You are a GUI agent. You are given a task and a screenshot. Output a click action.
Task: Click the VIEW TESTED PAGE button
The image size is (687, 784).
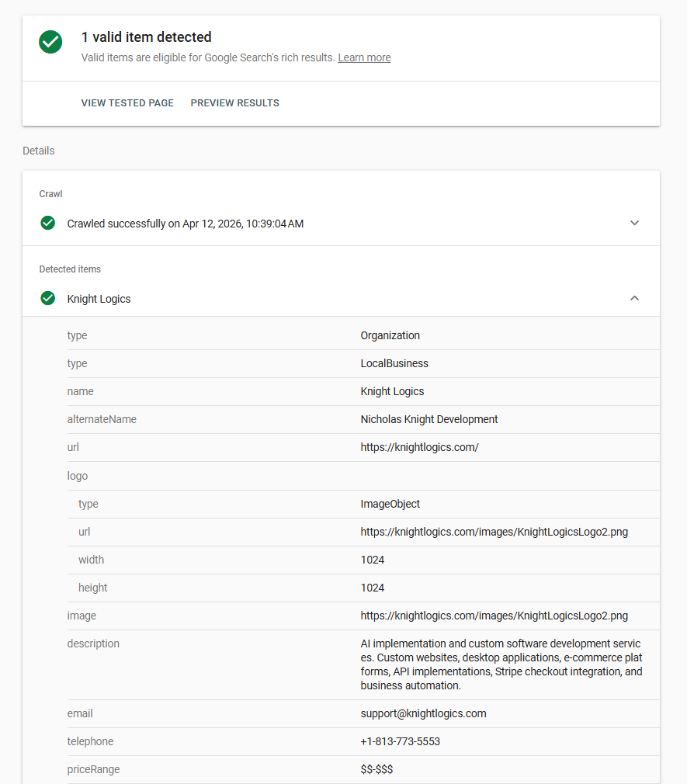[127, 102]
